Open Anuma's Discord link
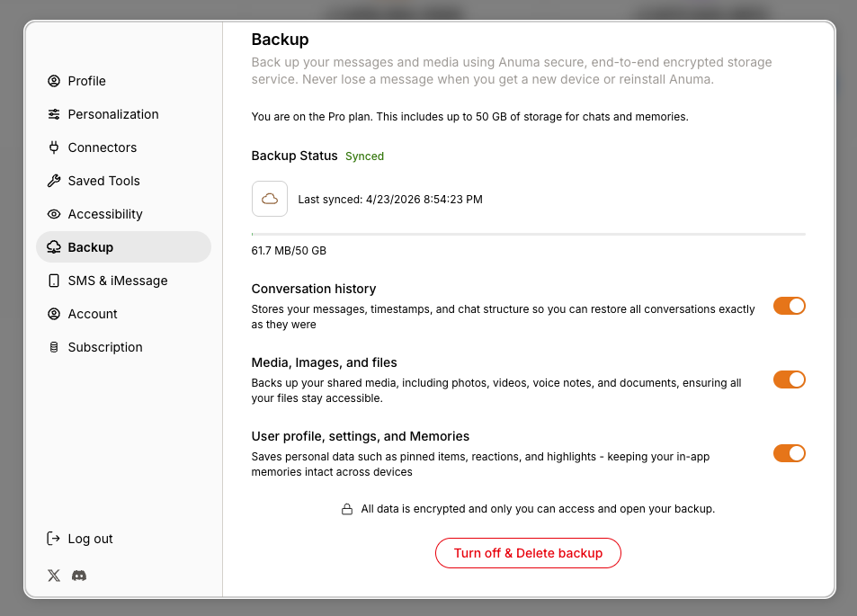 point(79,576)
